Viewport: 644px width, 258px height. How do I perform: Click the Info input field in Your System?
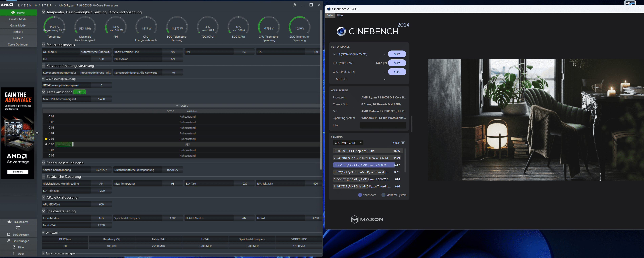[383, 125]
